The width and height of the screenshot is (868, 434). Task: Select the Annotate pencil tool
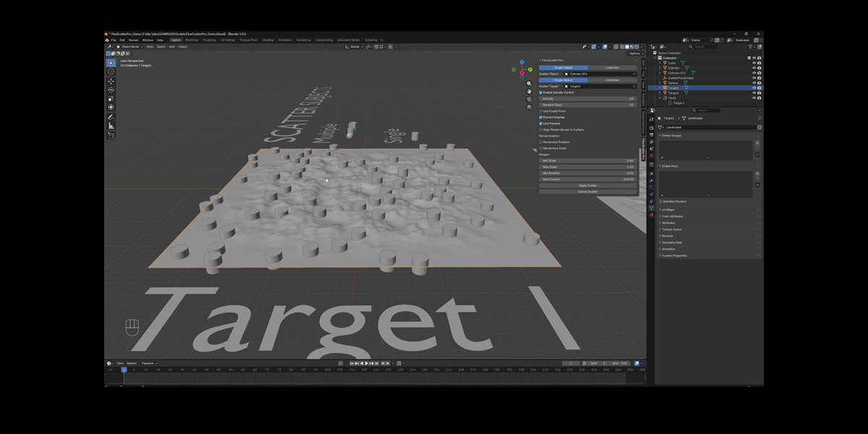click(111, 117)
